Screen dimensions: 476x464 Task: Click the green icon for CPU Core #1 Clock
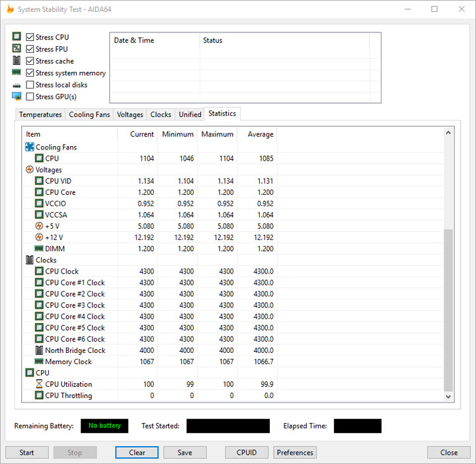pos(39,282)
